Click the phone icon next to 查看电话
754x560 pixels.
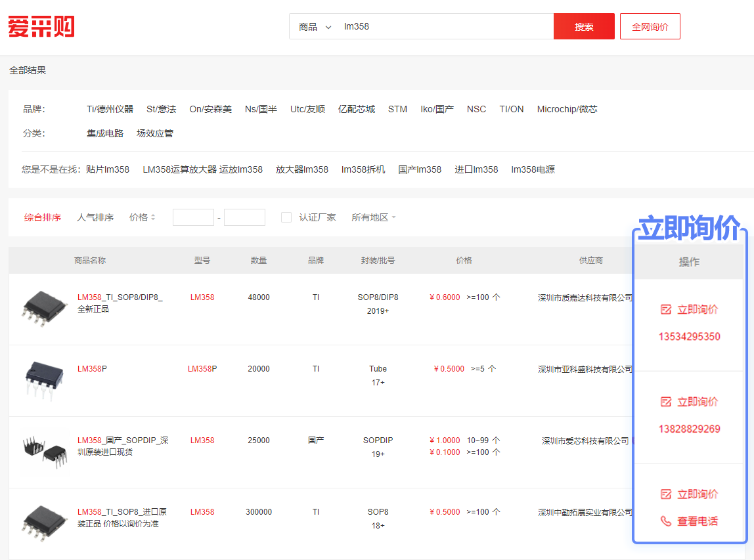[665, 521]
